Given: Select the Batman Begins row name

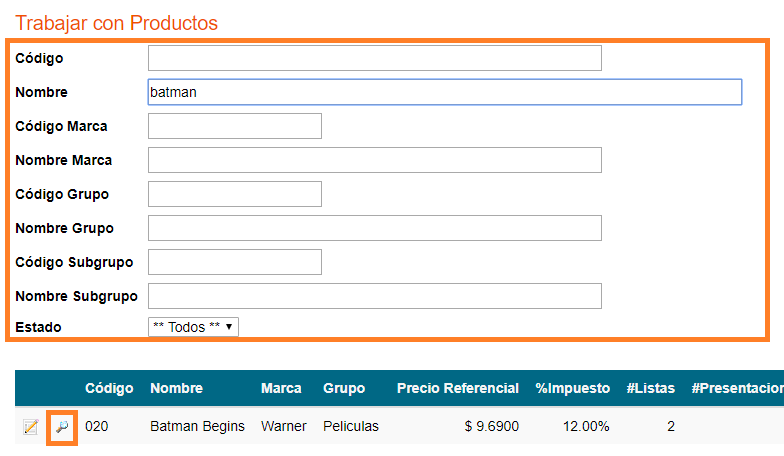Looking at the screenshot, I should pos(198,426).
